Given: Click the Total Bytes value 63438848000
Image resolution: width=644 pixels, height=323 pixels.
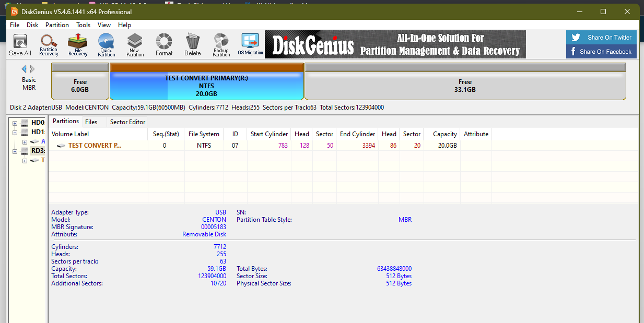Looking at the screenshot, I should pos(394,269).
